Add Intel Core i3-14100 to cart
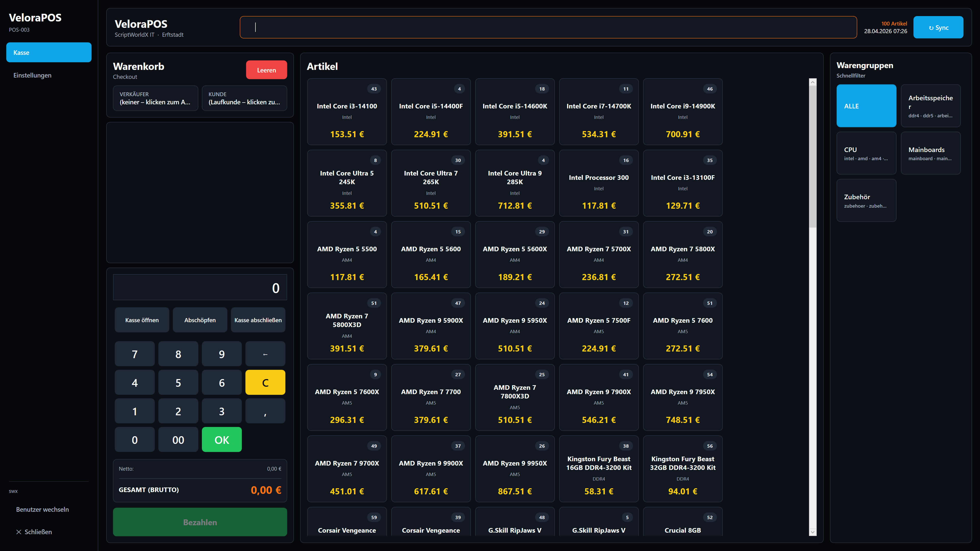This screenshot has width=980, height=551. coord(347,112)
